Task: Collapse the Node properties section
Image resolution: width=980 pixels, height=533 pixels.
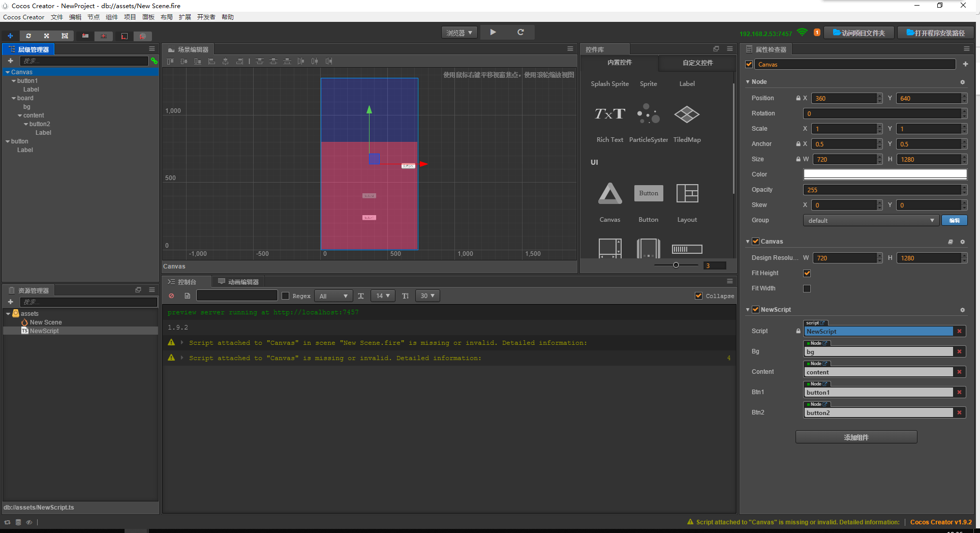Action: click(748, 82)
